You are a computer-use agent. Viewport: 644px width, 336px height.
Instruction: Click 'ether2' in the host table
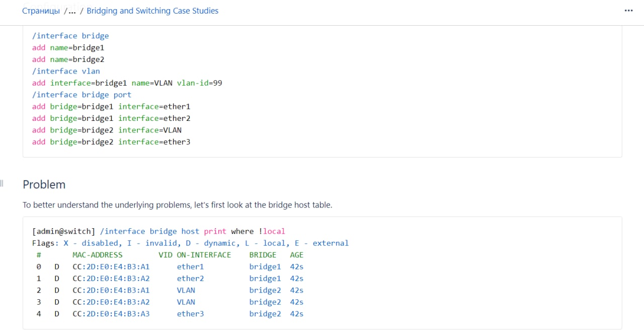click(190, 279)
